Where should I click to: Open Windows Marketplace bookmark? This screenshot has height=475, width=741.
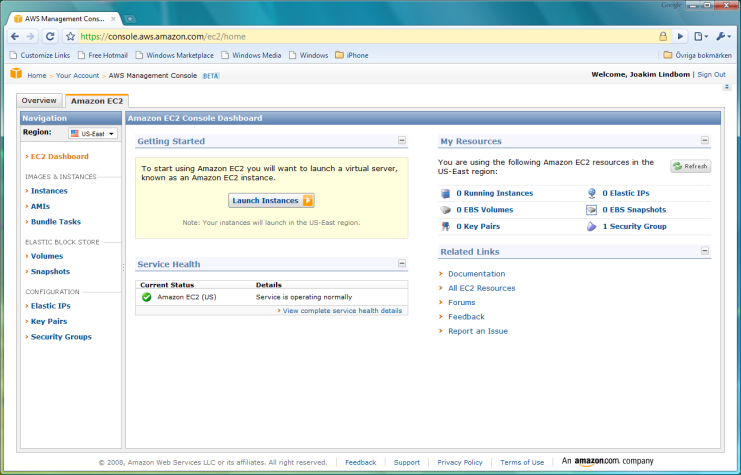(x=174, y=55)
